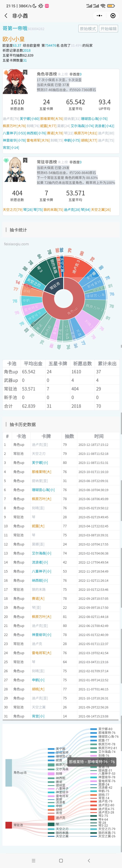122x868 pixels.
Task: Click the 新手池 row label in statistics table
Action: pyautogui.click(x=10, y=397)
